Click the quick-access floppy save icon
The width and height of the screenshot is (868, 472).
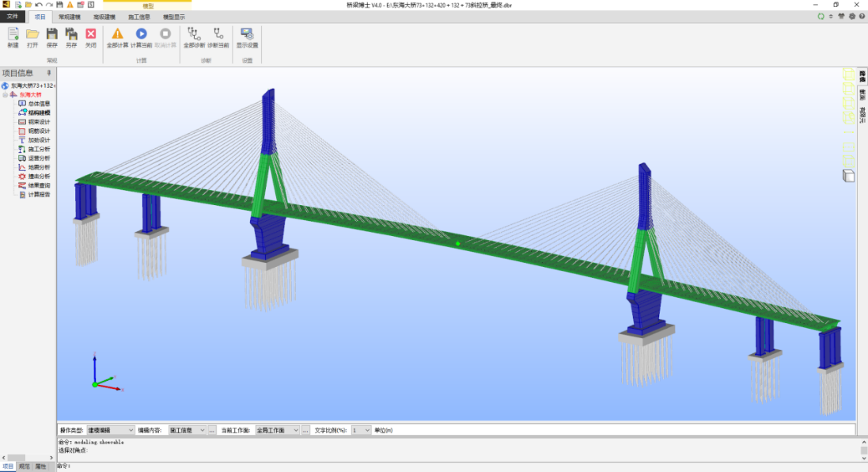(x=60, y=5)
